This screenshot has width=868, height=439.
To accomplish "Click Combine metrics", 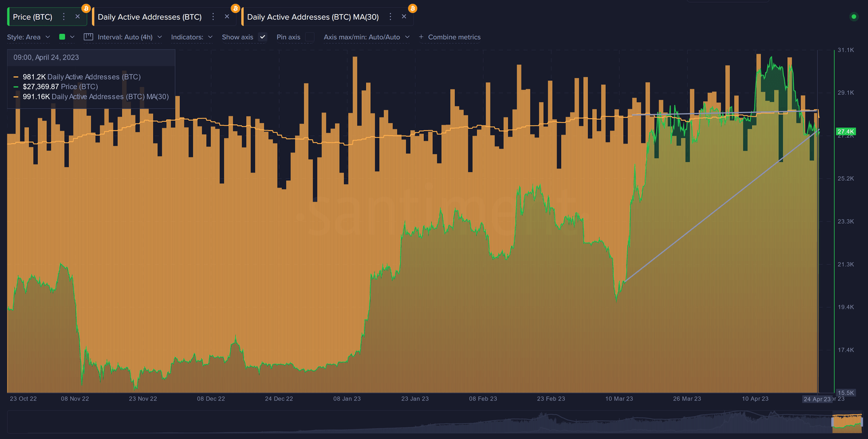I will [x=454, y=37].
